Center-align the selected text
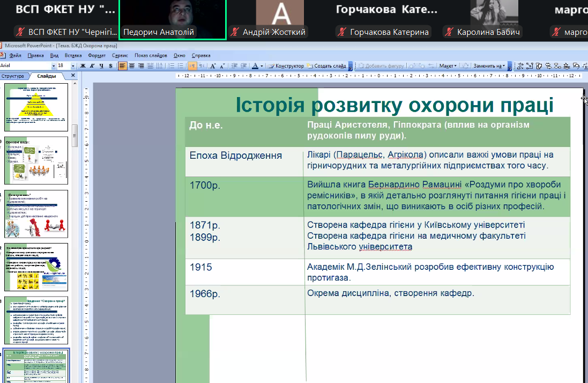Image resolution: width=588 pixels, height=383 pixels. tap(132, 66)
